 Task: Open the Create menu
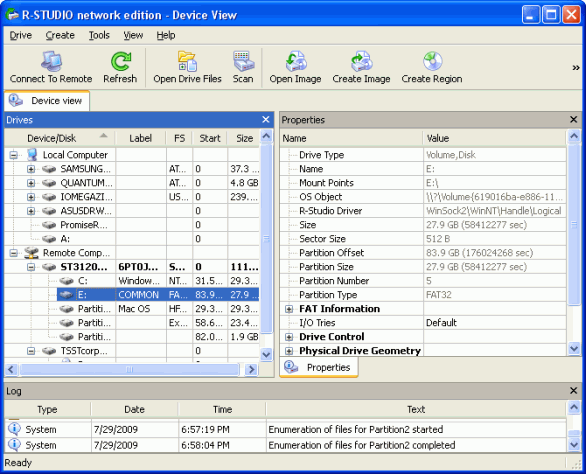click(60, 35)
